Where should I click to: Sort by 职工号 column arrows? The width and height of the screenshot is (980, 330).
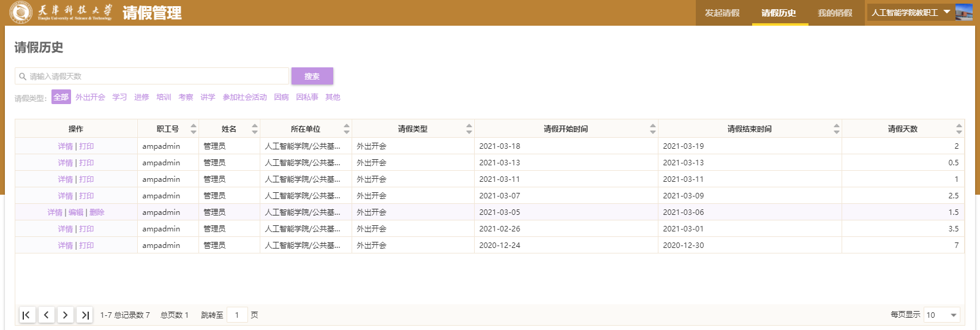[194, 129]
